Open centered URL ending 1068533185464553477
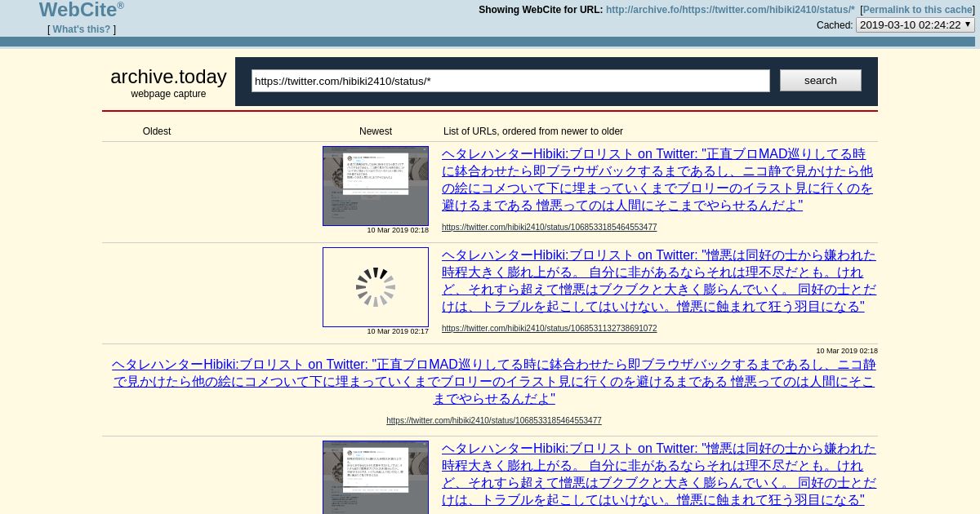 (x=494, y=421)
